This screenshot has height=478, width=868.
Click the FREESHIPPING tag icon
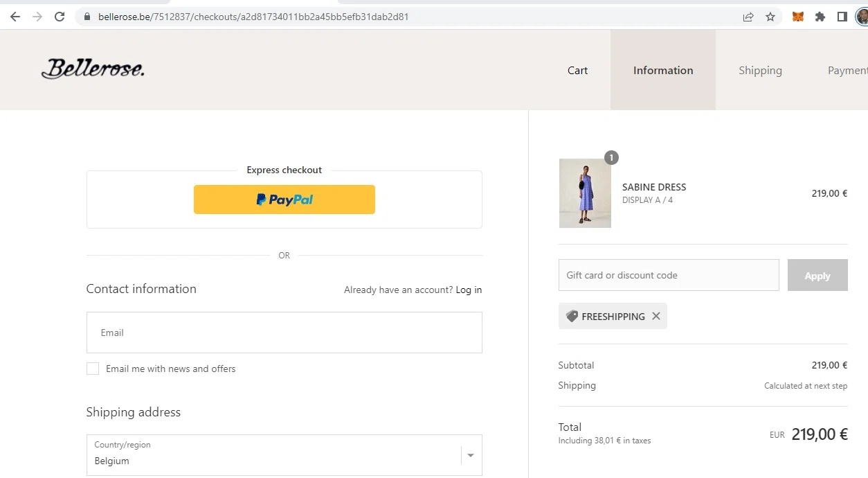tap(572, 316)
